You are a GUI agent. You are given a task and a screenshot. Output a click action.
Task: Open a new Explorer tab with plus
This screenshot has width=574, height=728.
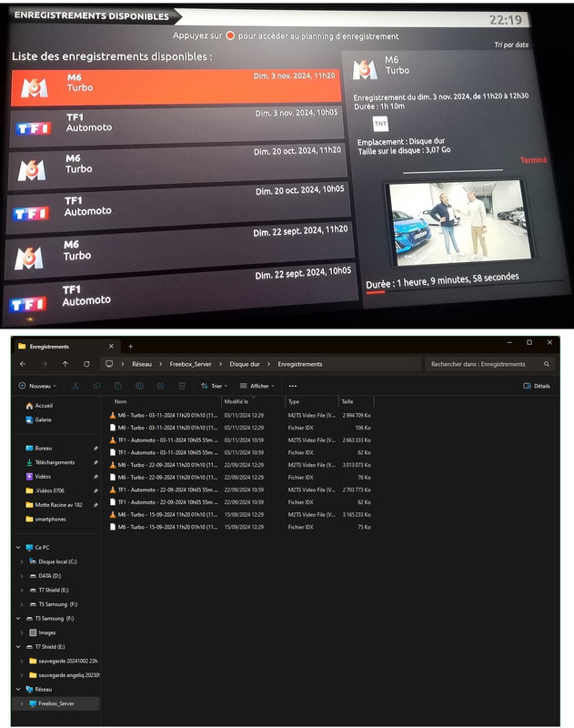pyautogui.click(x=130, y=347)
